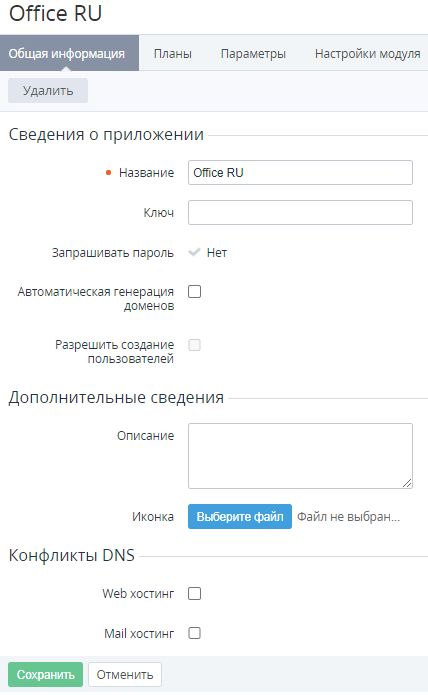
Task: Switch to the Параметры tab
Action: coord(253,54)
